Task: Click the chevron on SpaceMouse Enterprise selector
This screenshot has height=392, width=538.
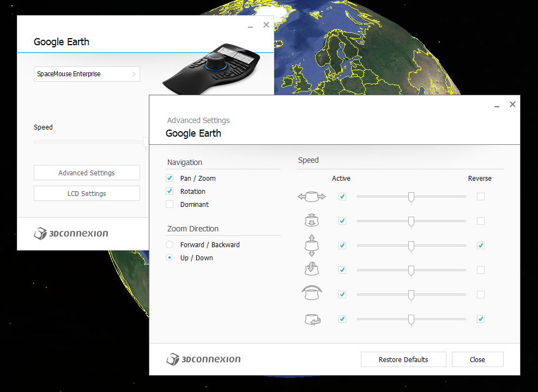Action: pos(134,74)
